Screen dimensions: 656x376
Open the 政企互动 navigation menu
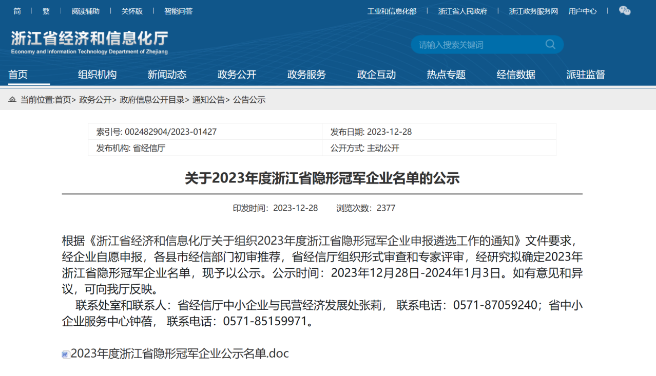pos(376,75)
